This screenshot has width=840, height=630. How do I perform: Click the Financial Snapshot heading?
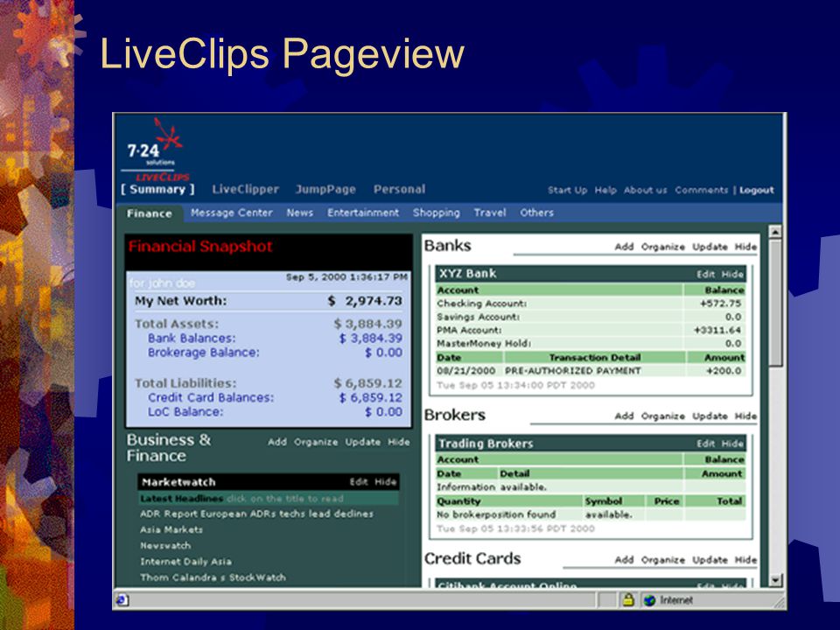(200, 247)
